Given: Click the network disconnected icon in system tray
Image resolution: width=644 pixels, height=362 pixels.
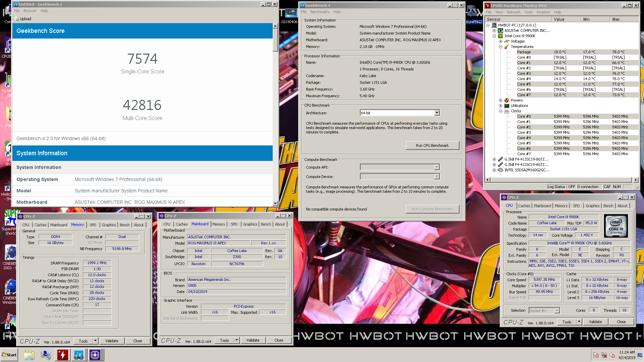Looking at the screenshot, I should pyautogui.click(x=604, y=355).
